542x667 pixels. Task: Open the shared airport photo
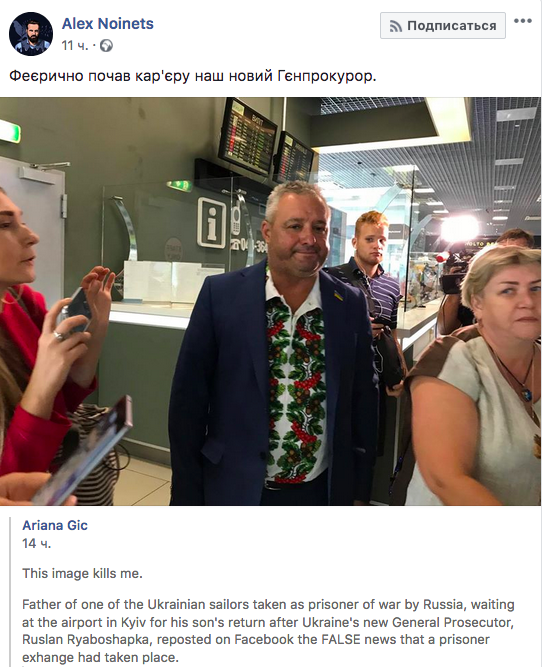click(x=271, y=301)
